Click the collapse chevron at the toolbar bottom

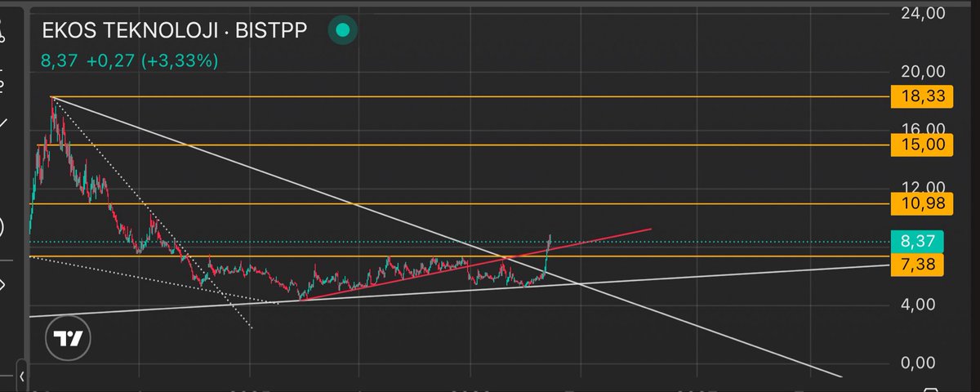click(21, 377)
